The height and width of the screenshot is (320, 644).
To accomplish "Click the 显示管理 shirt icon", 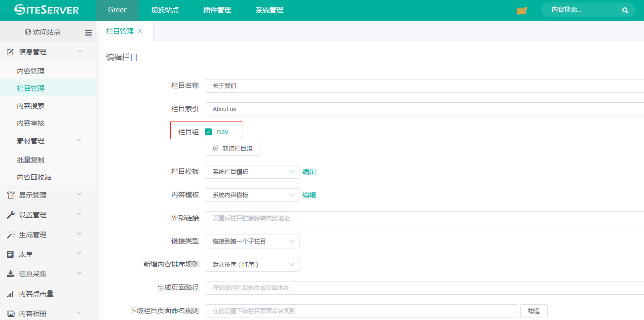I will click(x=10, y=195).
